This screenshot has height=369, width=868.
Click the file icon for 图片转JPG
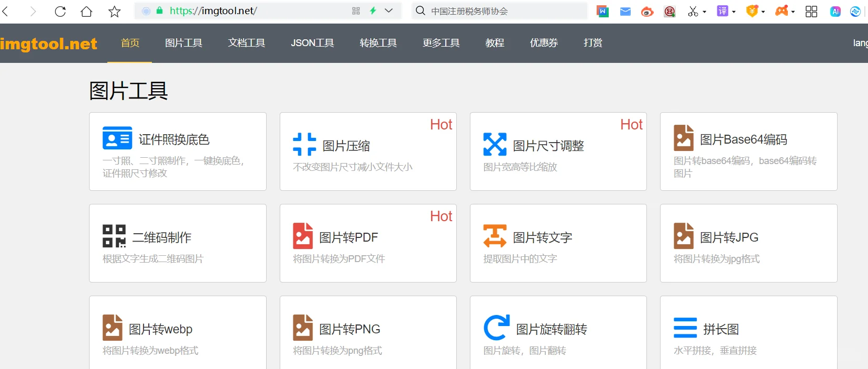tap(684, 236)
